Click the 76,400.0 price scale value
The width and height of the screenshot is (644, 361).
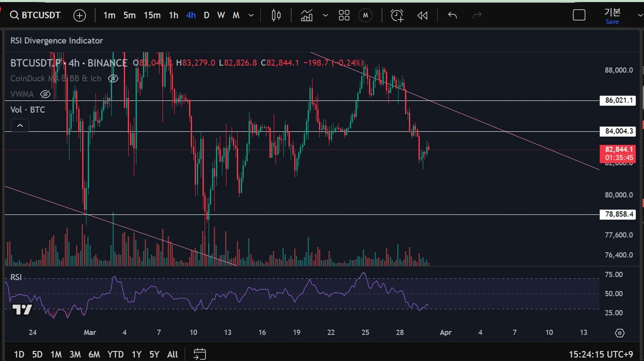click(619, 255)
